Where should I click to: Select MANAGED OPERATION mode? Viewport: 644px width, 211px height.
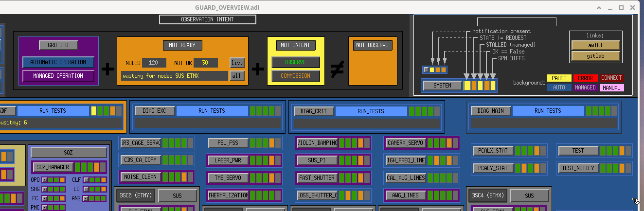pos(58,76)
